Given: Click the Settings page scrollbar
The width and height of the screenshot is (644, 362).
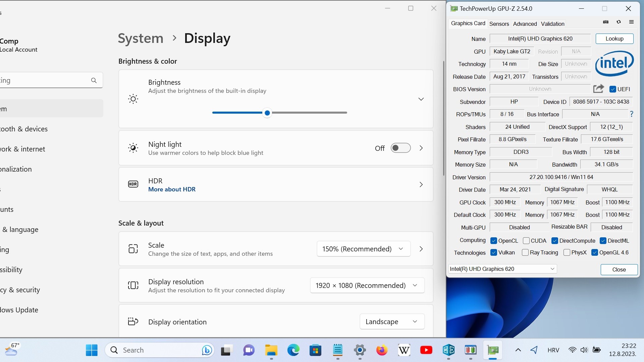Looking at the screenshot, I should coord(443,118).
